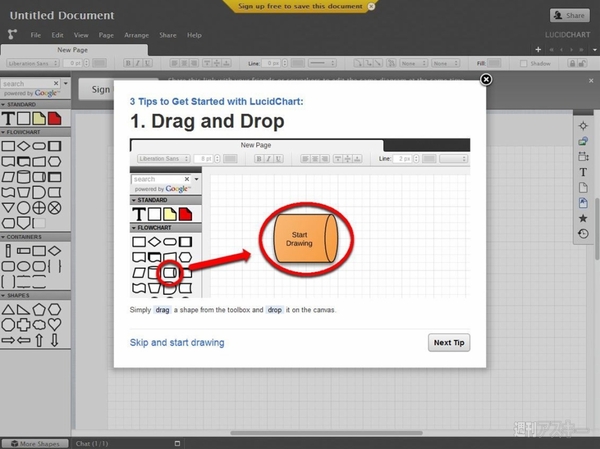
Task: Open the crosshair navigation tool in right dock
Action: tap(583, 126)
